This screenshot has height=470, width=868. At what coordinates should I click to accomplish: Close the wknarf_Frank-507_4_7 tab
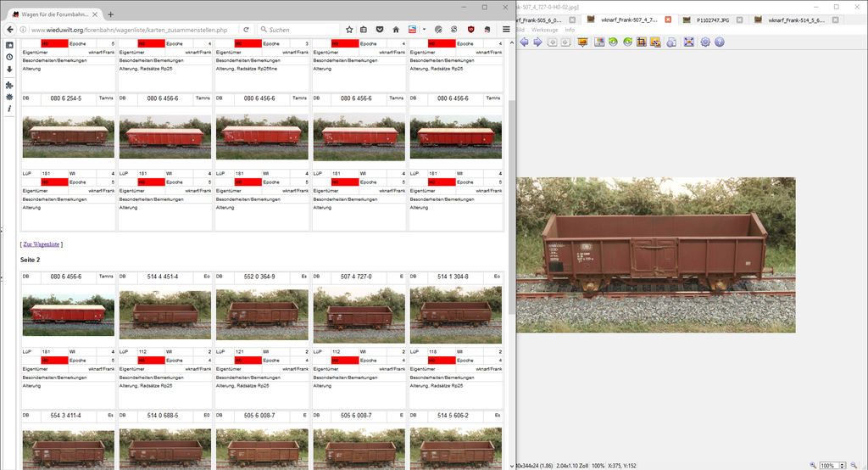point(668,20)
